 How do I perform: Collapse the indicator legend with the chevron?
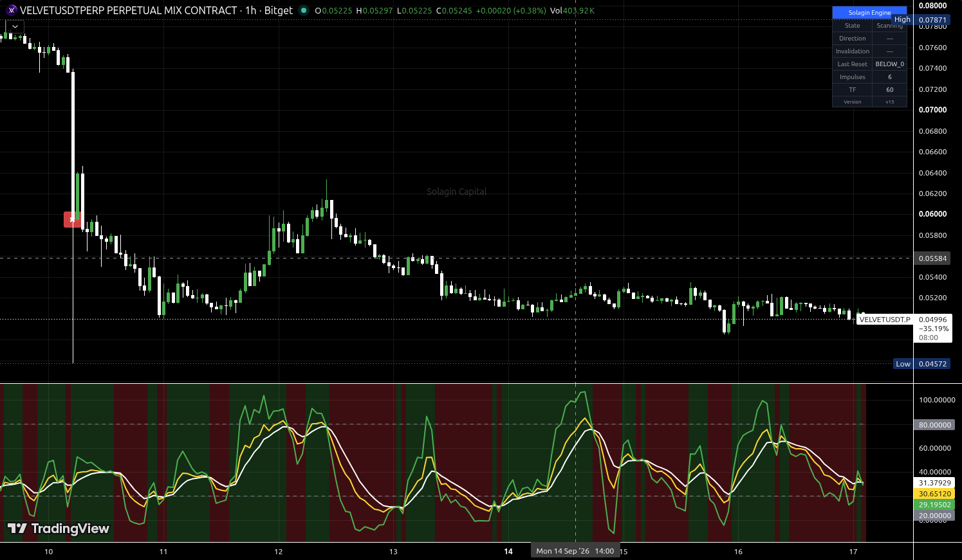click(x=15, y=27)
